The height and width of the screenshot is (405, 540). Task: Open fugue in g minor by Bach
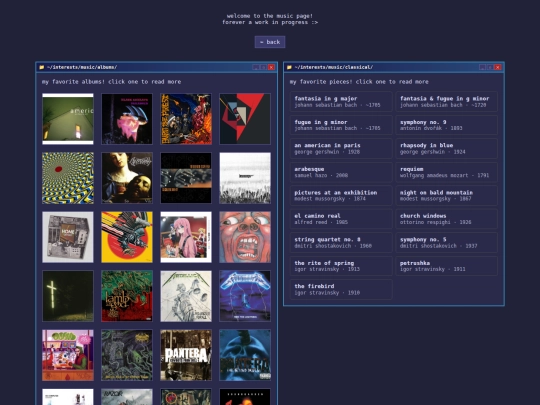pos(341,125)
